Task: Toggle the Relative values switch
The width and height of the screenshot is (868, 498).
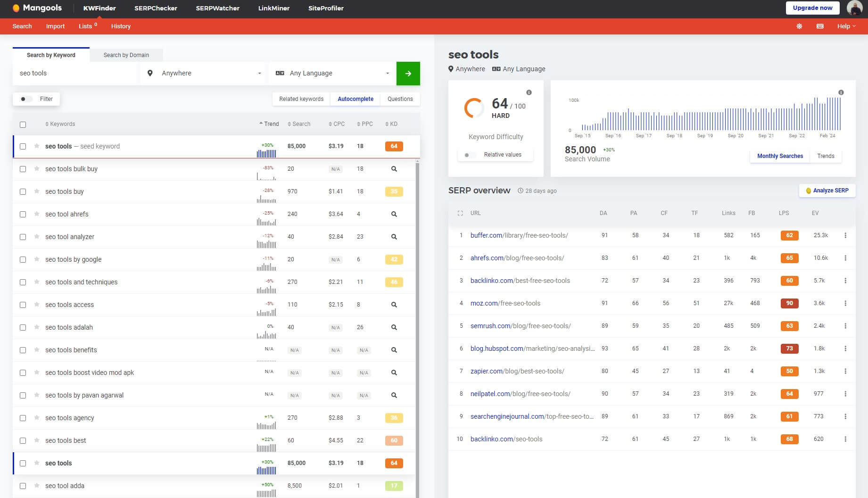Action: coord(470,155)
